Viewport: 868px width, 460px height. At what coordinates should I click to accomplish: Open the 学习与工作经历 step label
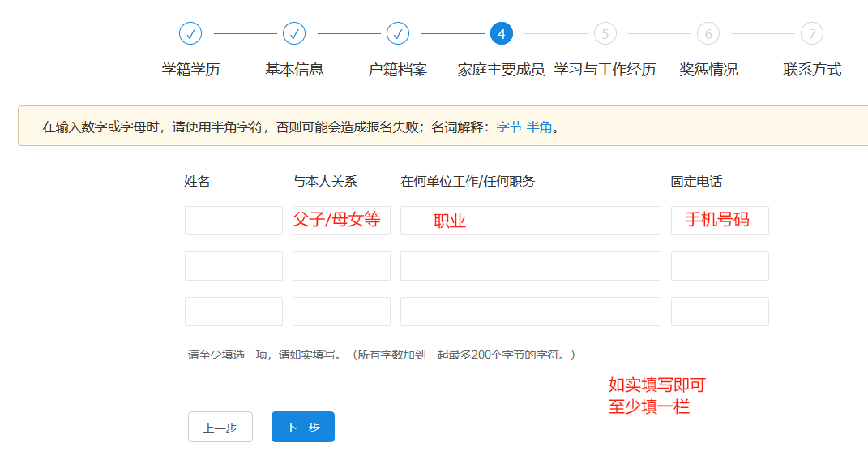point(605,70)
